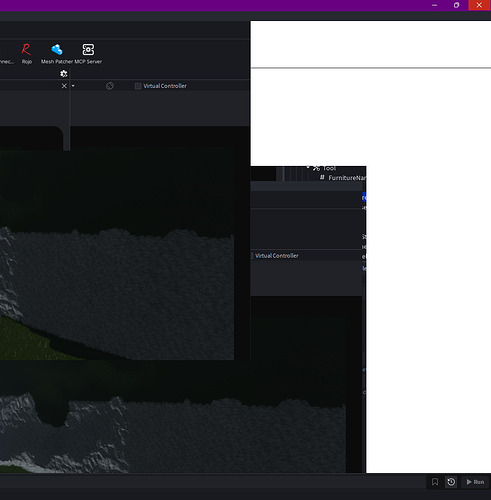Launch the Mesh Patcher plugin
The width and height of the screenshot is (491, 500).
point(57,53)
